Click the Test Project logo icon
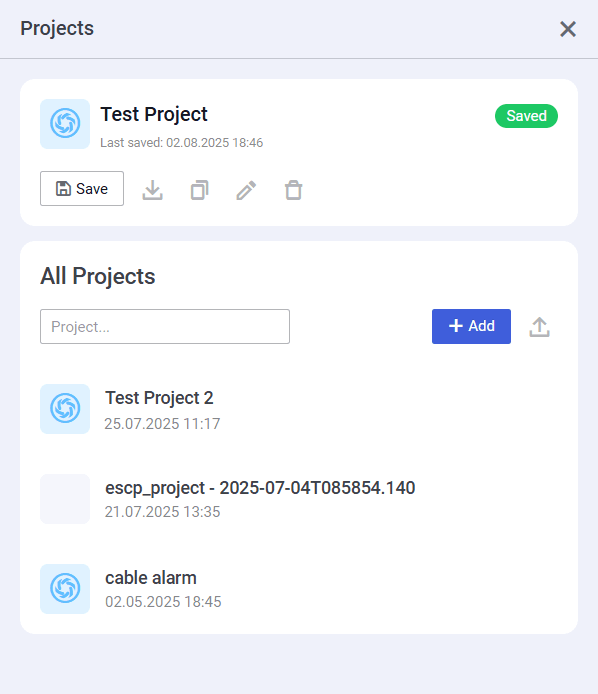 coord(65,124)
